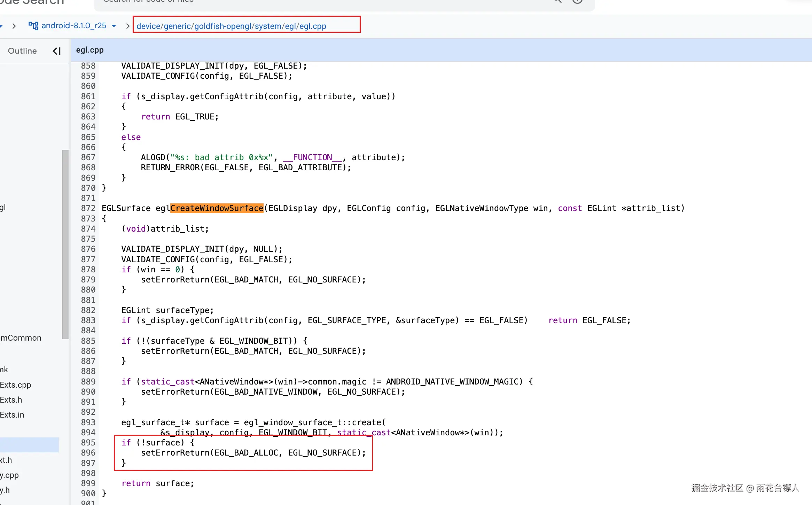
Task: Select the Outline panel label
Action: (x=22, y=51)
